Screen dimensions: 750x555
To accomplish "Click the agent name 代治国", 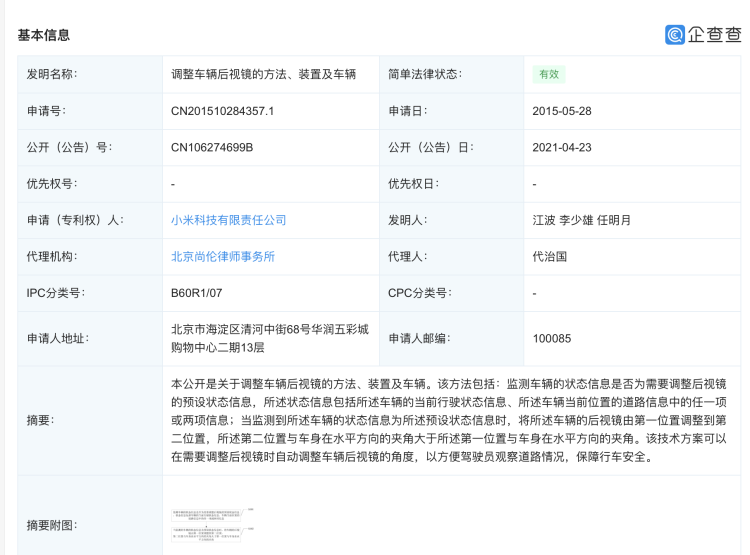I will [550, 256].
